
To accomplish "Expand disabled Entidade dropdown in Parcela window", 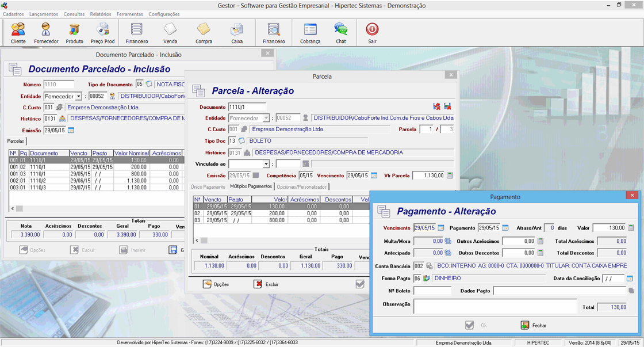I will point(266,118).
